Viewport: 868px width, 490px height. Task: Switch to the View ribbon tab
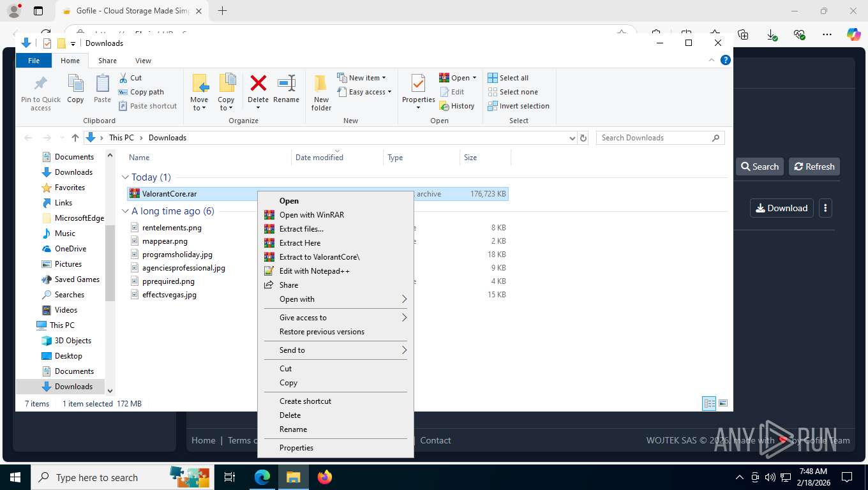click(143, 61)
